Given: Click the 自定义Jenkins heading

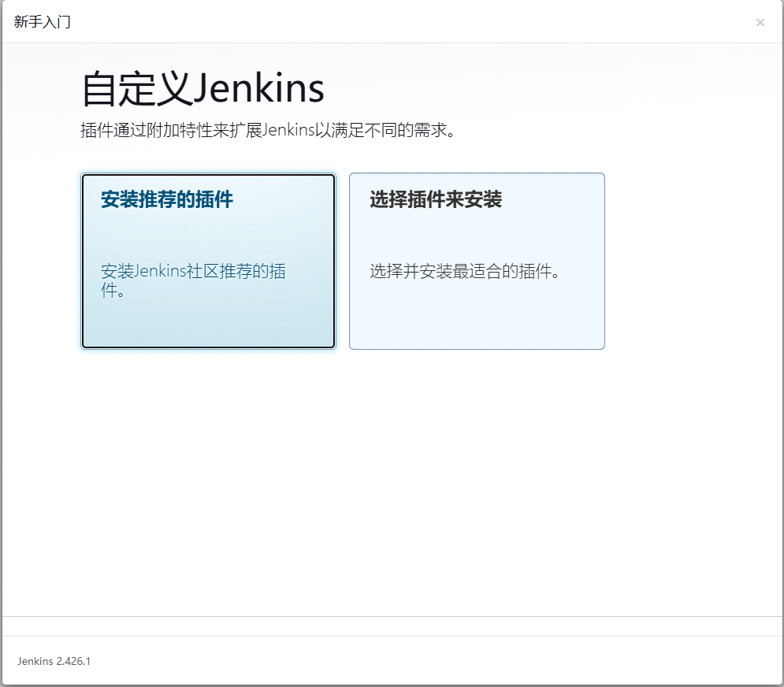Looking at the screenshot, I should click(203, 88).
